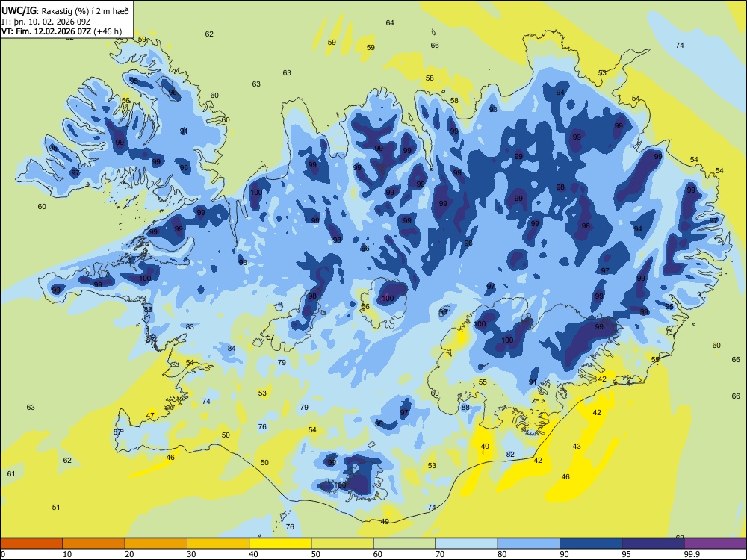Click the humidity value '57' on the map
This screenshot has width=747, height=560.
[270, 337]
